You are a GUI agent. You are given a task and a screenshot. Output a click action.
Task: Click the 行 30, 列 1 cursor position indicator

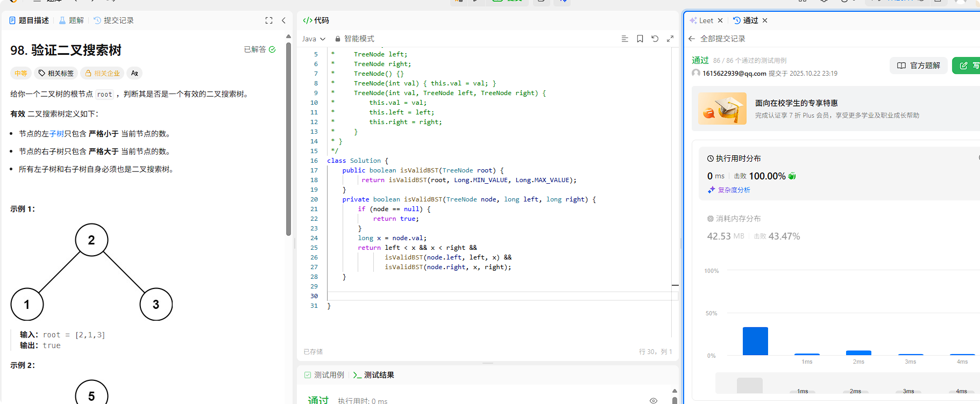click(656, 352)
